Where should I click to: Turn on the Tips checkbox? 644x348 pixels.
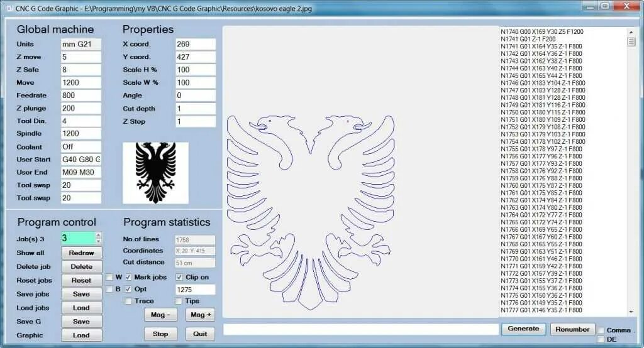(178, 302)
